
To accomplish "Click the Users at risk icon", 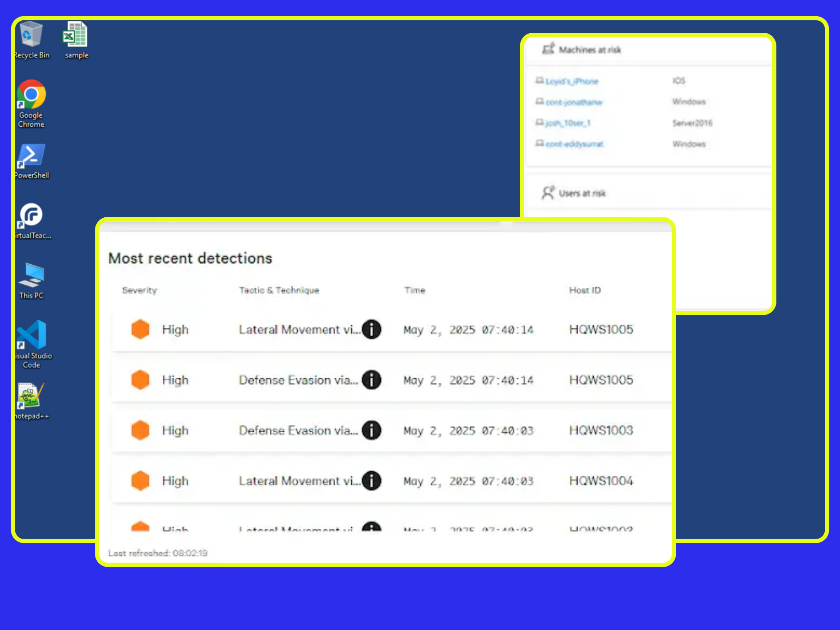I will pyautogui.click(x=548, y=193).
